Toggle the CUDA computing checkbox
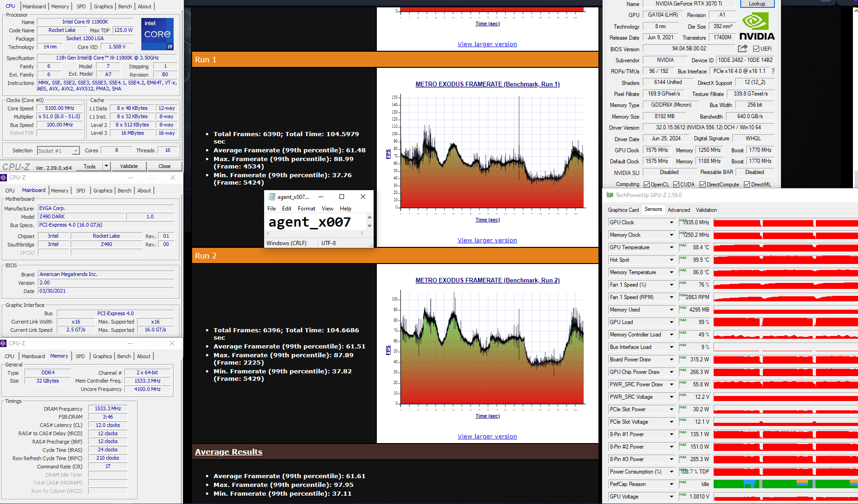 click(x=676, y=185)
